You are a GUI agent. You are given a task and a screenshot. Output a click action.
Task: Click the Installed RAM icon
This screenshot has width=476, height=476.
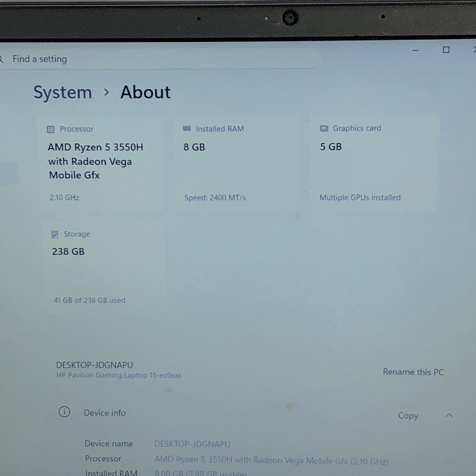click(x=187, y=129)
